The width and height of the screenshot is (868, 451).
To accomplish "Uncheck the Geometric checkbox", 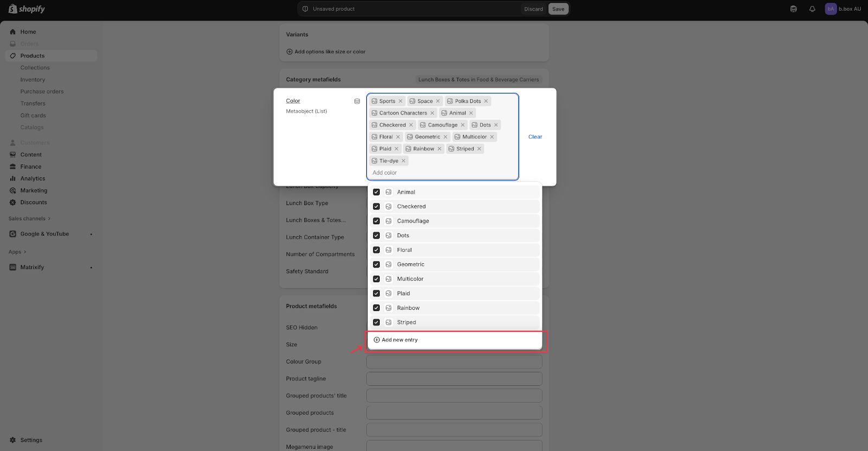I will (376, 264).
